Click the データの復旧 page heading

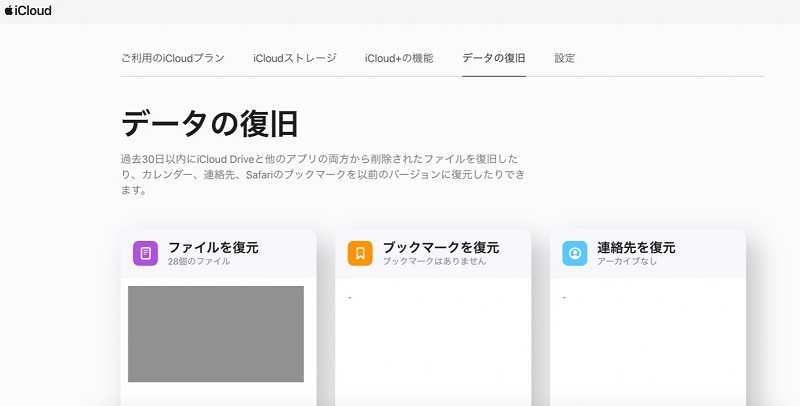210,124
